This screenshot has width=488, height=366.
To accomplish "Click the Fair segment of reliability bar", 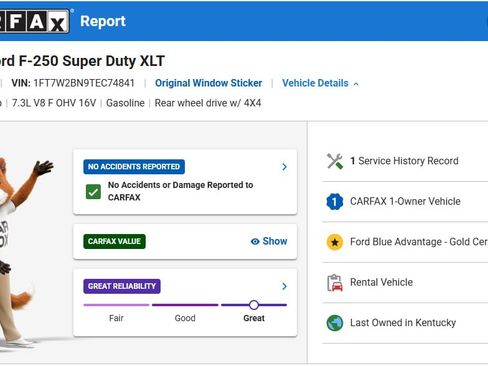I will pos(116,305).
